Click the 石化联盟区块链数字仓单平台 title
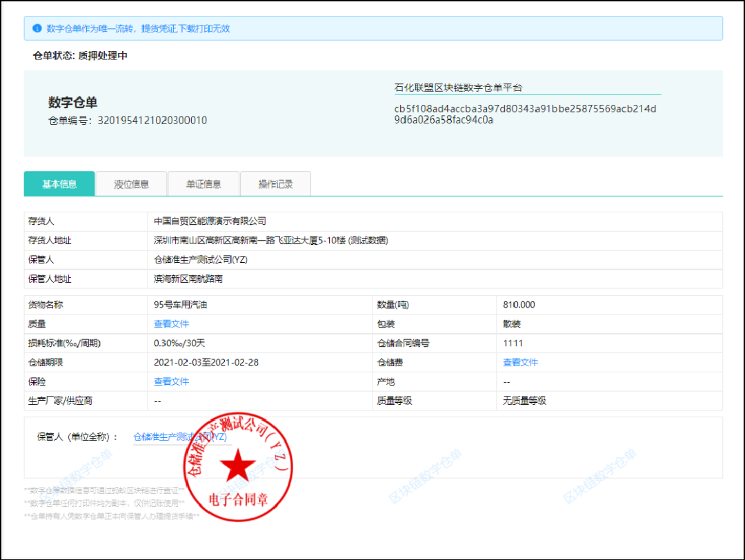Image resolution: width=745 pixels, height=560 pixels. (x=457, y=87)
